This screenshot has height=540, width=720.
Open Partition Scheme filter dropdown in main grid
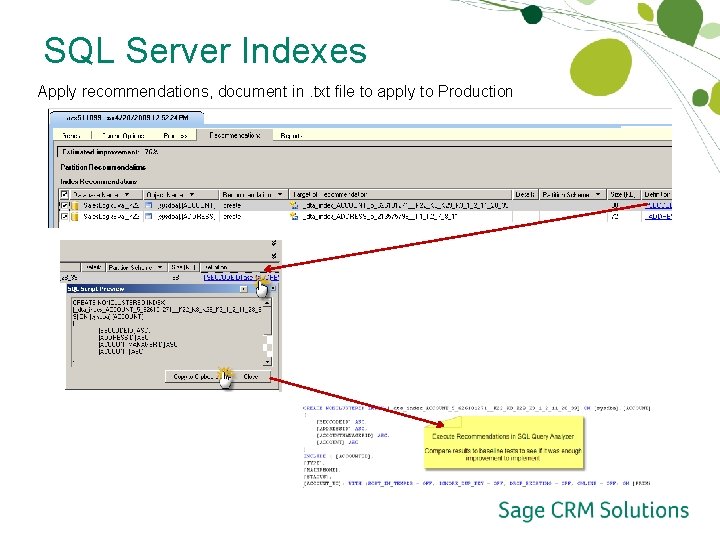tap(598, 195)
